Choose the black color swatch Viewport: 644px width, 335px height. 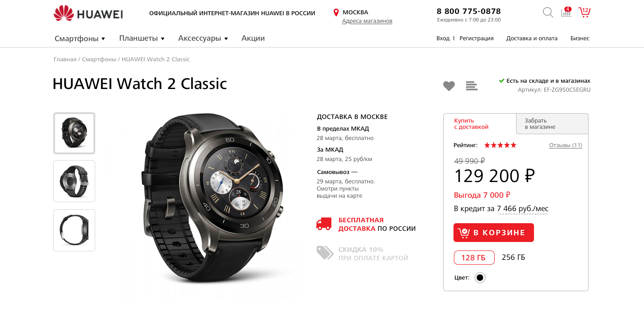(480, 278)
